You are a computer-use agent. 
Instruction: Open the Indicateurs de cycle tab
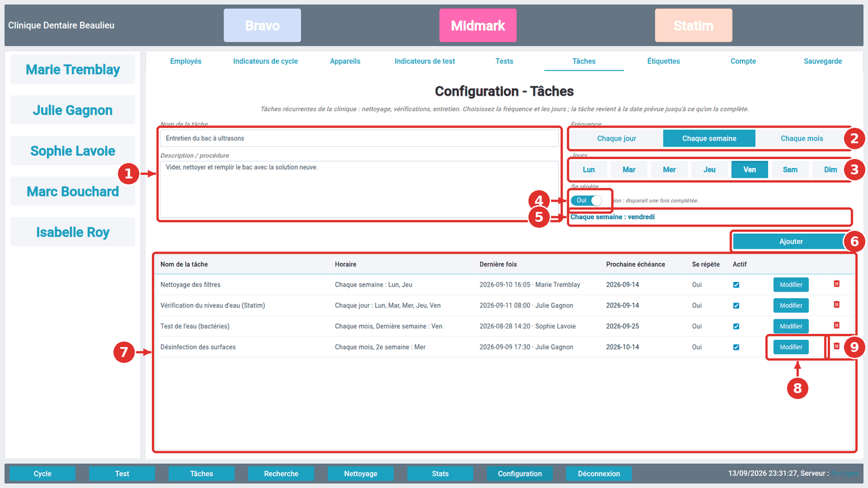coord(265,61)
